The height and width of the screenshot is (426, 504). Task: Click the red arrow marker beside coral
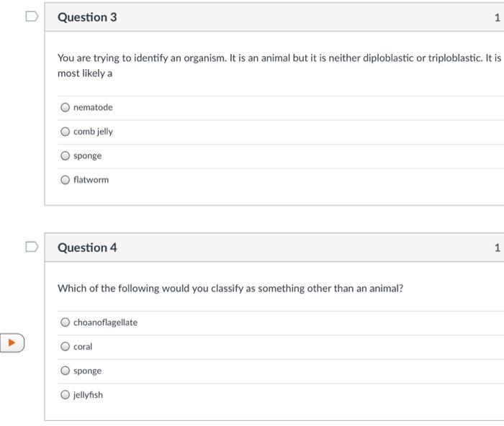[x=12, y=343]
